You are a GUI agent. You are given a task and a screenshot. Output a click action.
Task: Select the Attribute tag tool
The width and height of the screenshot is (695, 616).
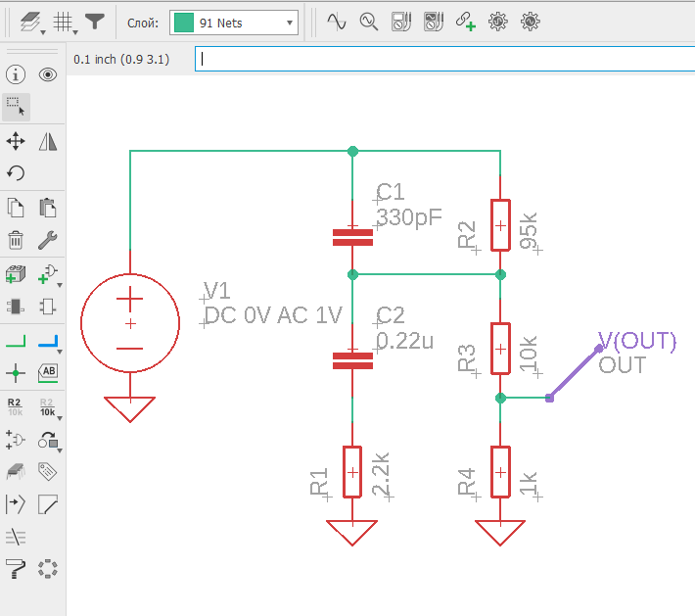point(47,471)
